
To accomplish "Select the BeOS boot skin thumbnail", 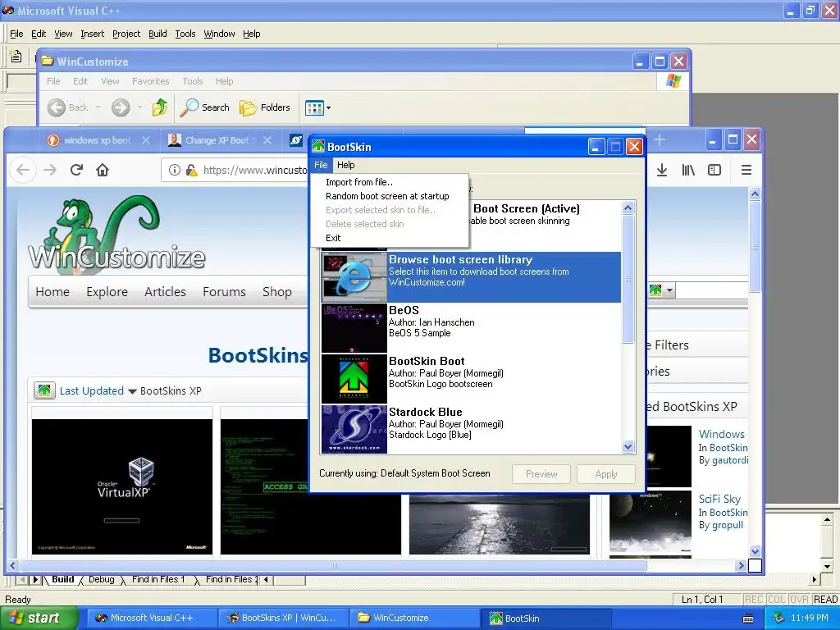I will tap(354, 328).
